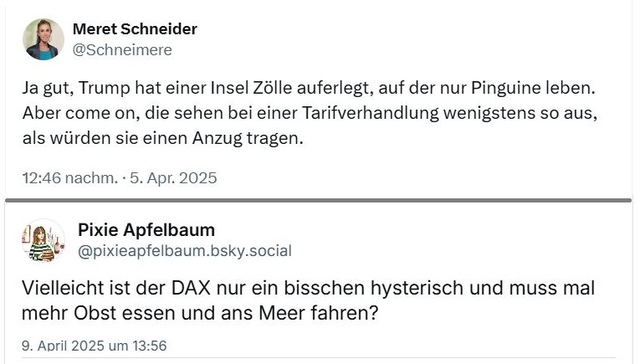Click the thin line under Pixie's timestamp
The width and height of the screenshot is (640, 364).
318,358
